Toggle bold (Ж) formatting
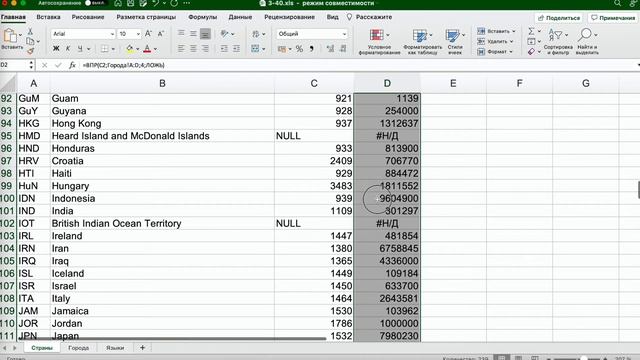This screenshot has height=360, width=640. pyautogui.click(x=56, y=49)
